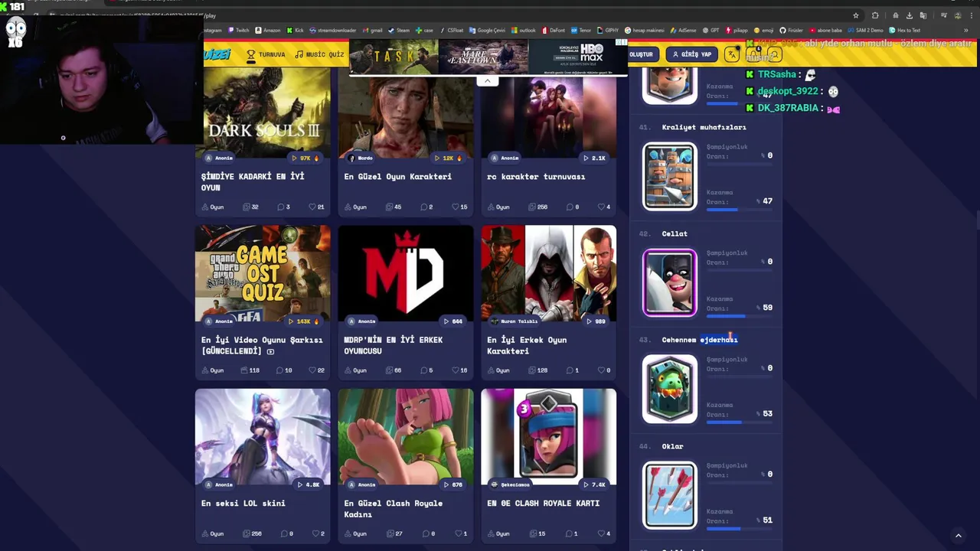Click DK_387RABIA username in chat overlay
Viewport: 980px width, 551px height.
point(788,108)
